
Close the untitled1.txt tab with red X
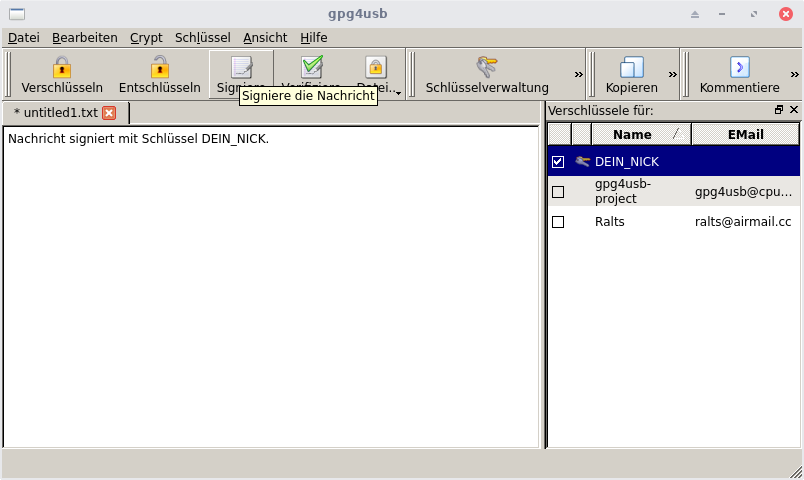coord(109,113)
